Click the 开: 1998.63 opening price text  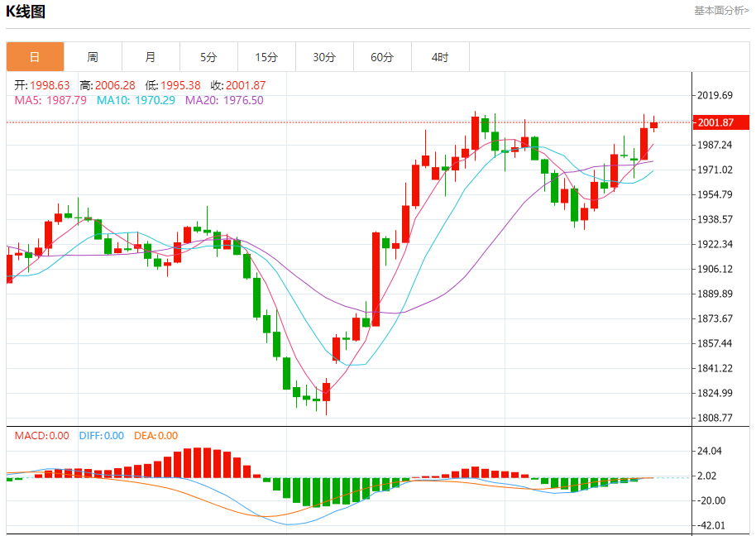point(42,85)
